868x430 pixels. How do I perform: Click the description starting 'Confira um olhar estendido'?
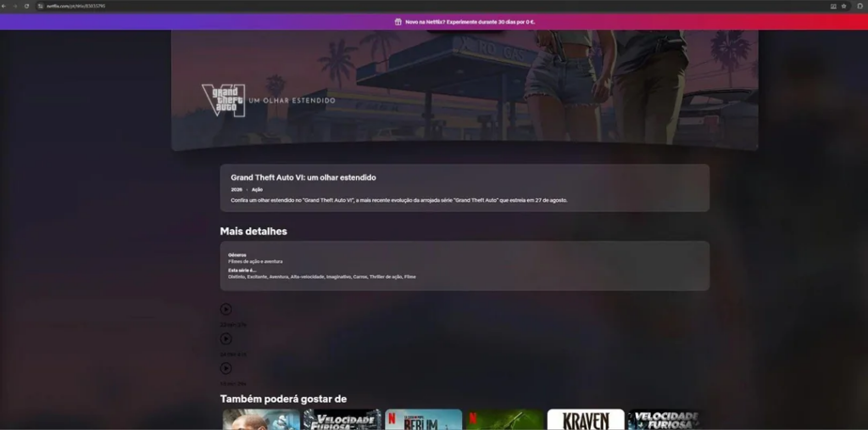click(399, 200)
